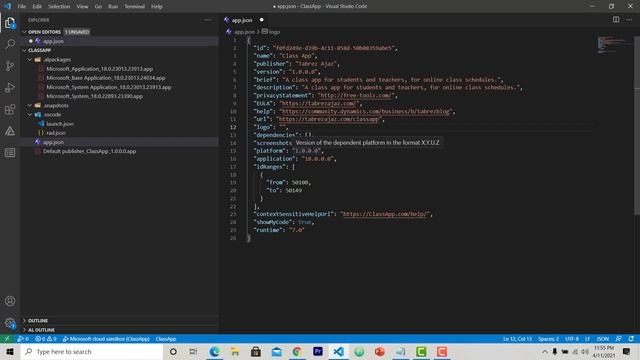Click the Task View button on taskbar
The image size is (640, 360).
pos(193,351)
